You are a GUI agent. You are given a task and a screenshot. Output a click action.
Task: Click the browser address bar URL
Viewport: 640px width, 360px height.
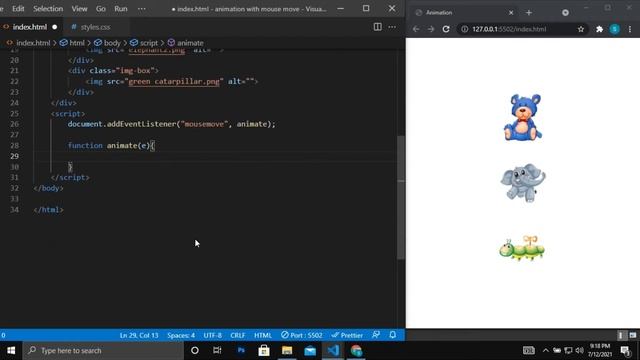click(x=509, y=29)
